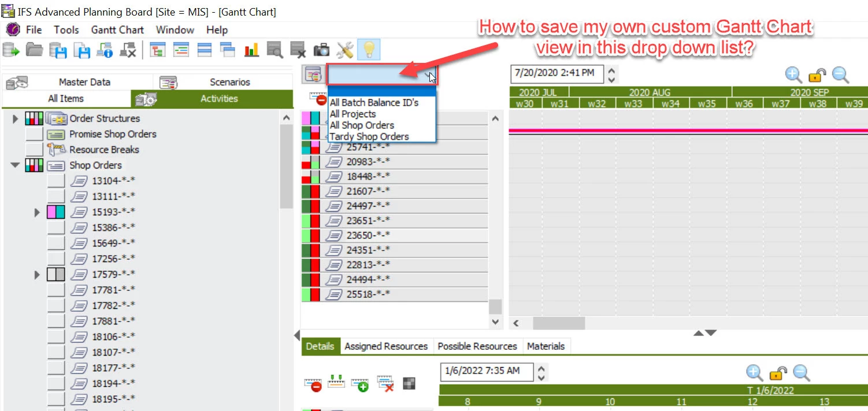This screenshot has width=868, height=411.
Task: Click the camera snapshot icon
Action: tap(321, 50)
